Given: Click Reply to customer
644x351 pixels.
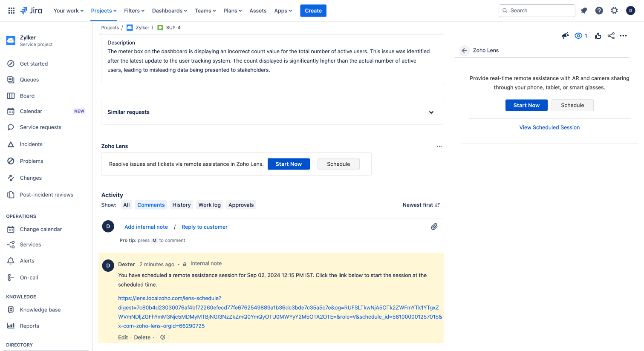Looking at the screenshot, I should pos(205,227).
